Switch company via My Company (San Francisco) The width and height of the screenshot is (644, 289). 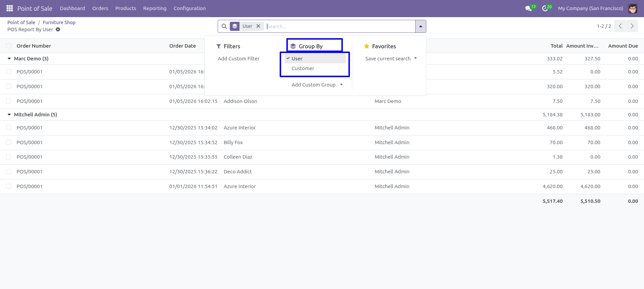click(590, 8)
